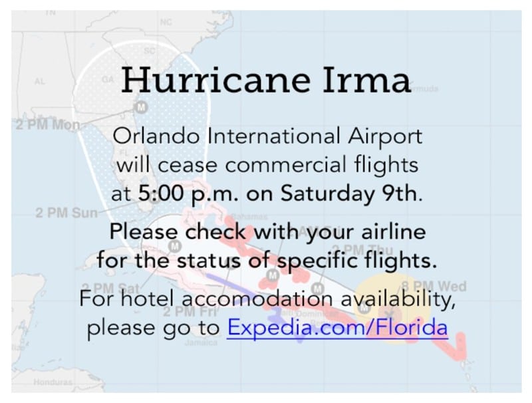Click the yellow storm position circle
This screenshot has height=403, width=532.
coord(392,309)
